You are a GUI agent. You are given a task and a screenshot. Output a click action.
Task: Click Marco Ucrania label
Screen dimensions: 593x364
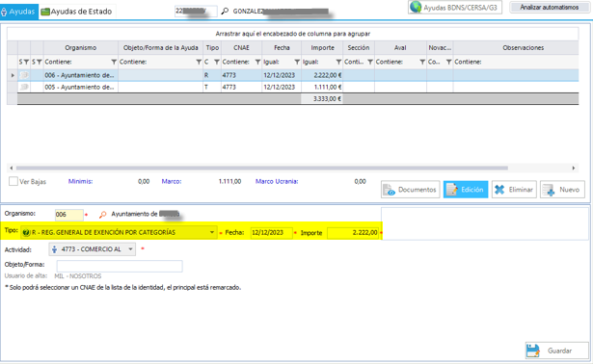[x=277, y=181]
